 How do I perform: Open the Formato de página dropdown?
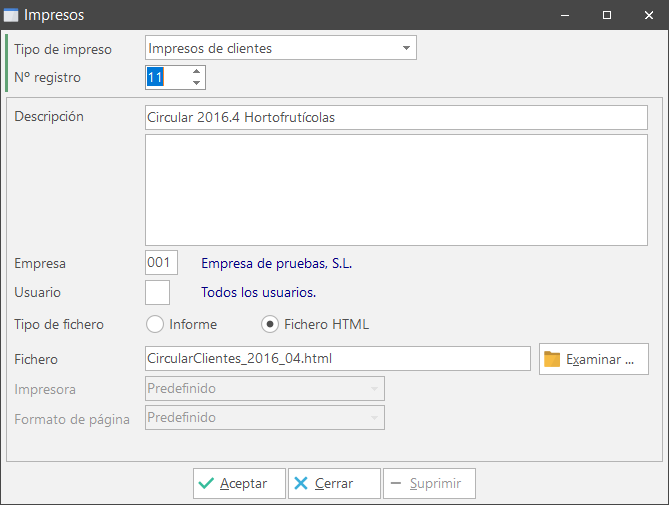[x=374, y=418]
